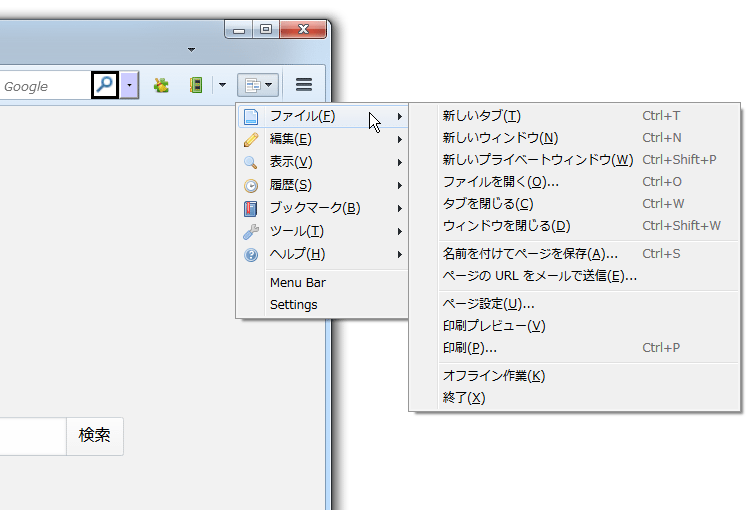Open the hamburger menu button
Viewport: 750px width, 510px height.
point(304,85)
